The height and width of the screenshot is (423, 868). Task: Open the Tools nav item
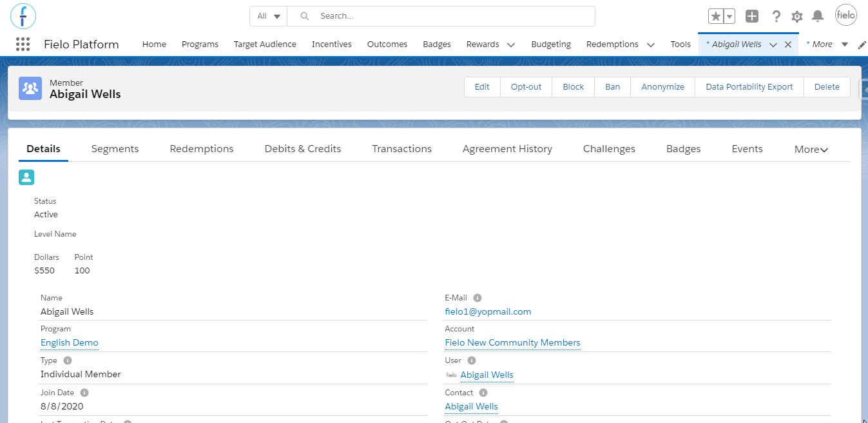(680, 44)
